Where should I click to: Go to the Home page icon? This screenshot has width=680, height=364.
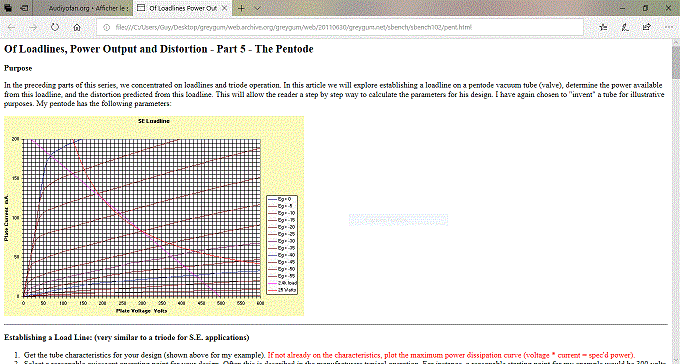77,27
